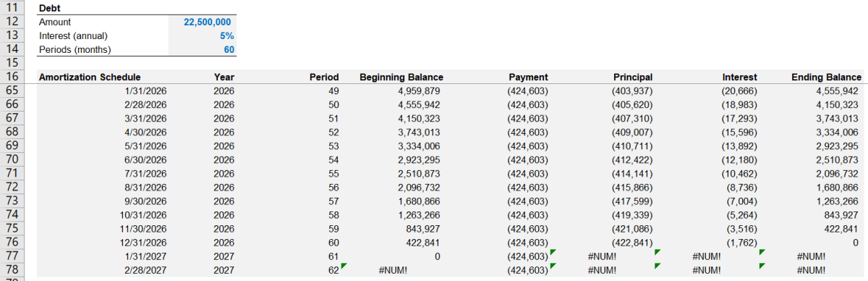Select period cell 60
This screenshot has width=868, height=281.
(333, 242)
